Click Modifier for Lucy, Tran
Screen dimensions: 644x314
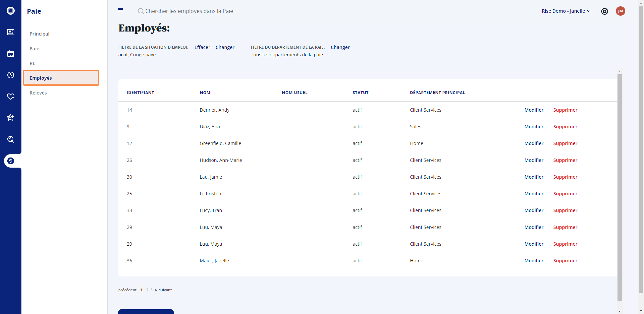[x=534, y=210]
